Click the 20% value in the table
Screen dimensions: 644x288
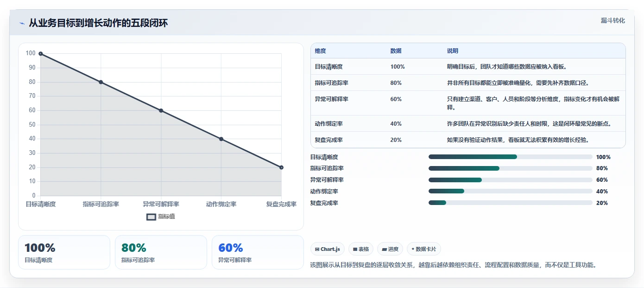click(x=396, y=140)
